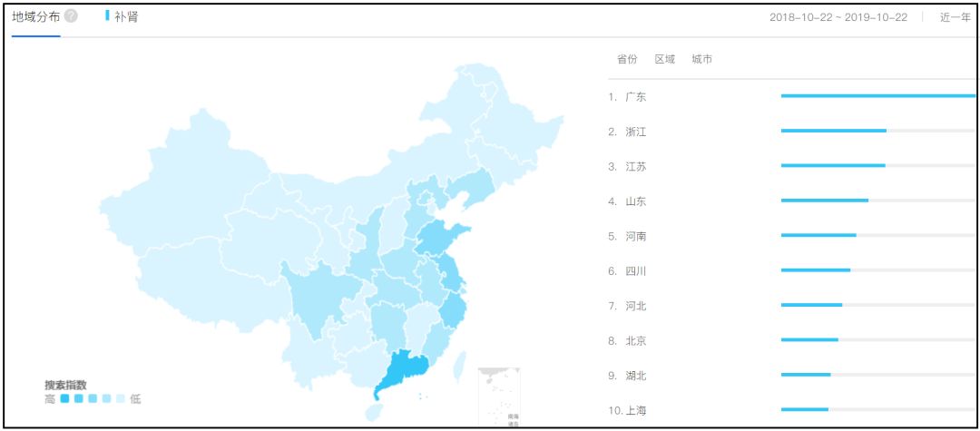
Task: Click the 上海 ranking entry
Action: tap(635, 411)
